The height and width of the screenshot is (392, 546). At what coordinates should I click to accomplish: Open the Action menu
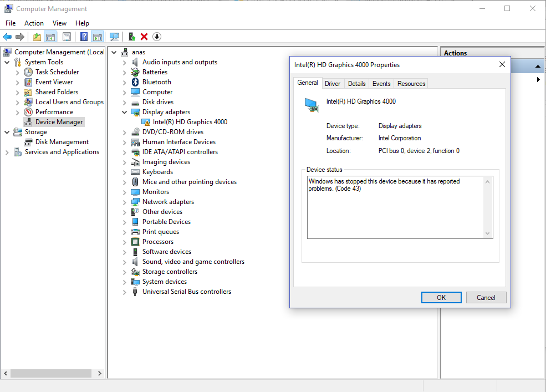[34, 23]
